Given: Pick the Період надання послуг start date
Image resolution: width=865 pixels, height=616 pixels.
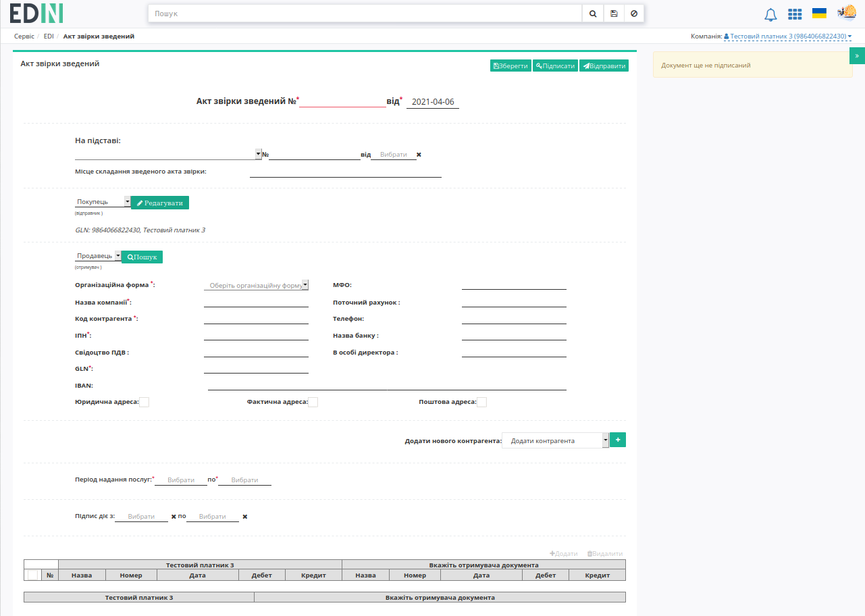Looking at the screenshot, I should click(x=181, y=480).
